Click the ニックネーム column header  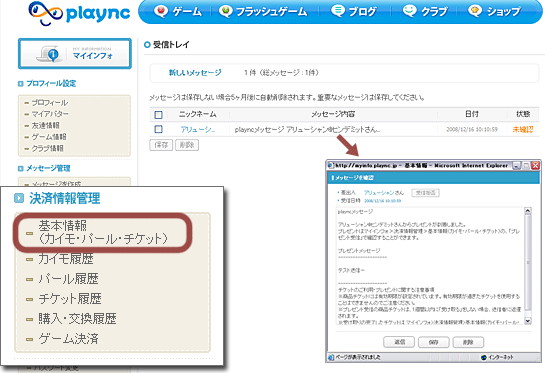click(198, 114)
